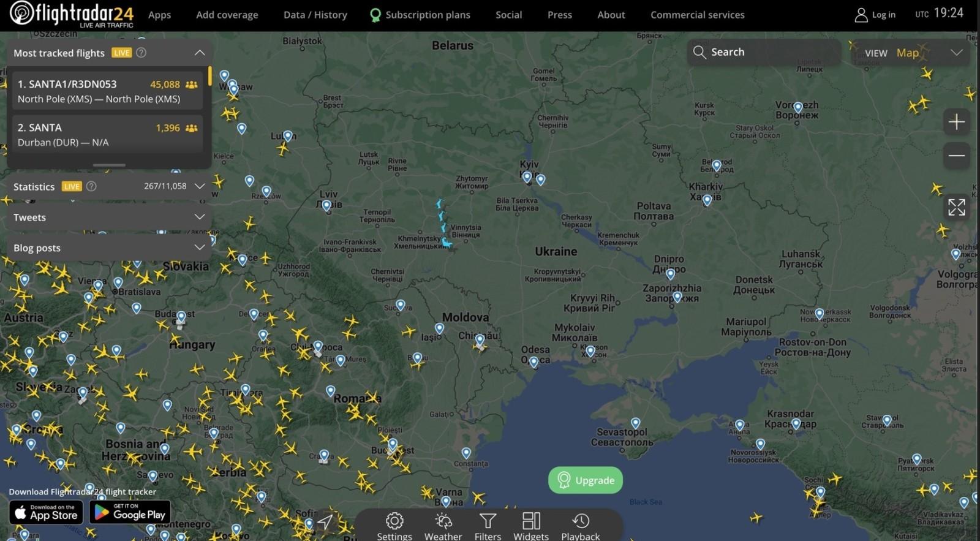Click the Most tracked flights help icon
The height and width of the screenshot is (541, 980).
[x=141, y=53]
